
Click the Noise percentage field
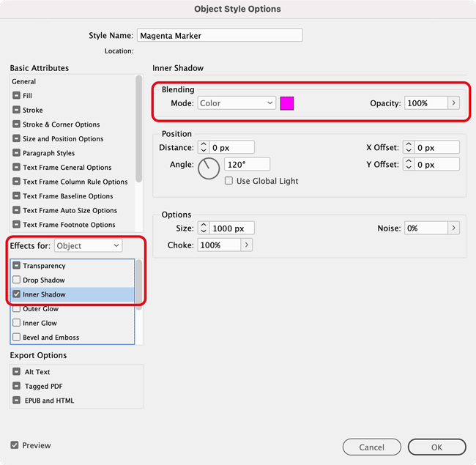point(426,228)
